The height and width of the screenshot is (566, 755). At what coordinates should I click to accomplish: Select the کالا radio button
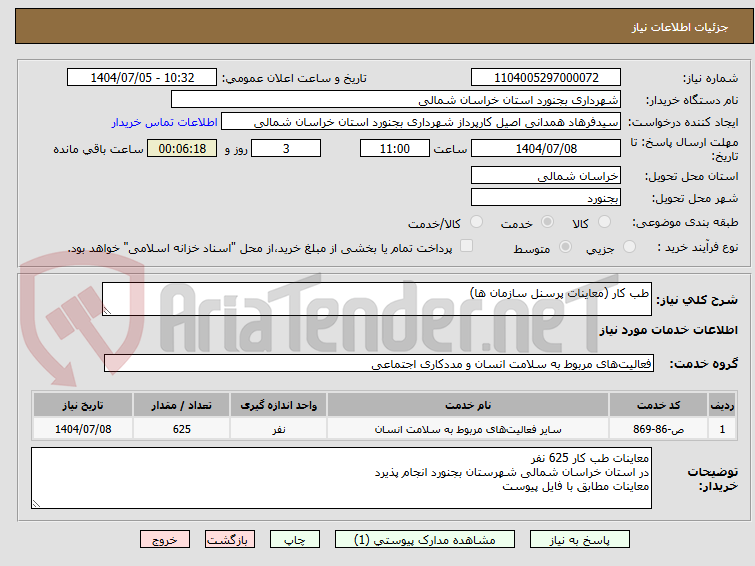604,222
